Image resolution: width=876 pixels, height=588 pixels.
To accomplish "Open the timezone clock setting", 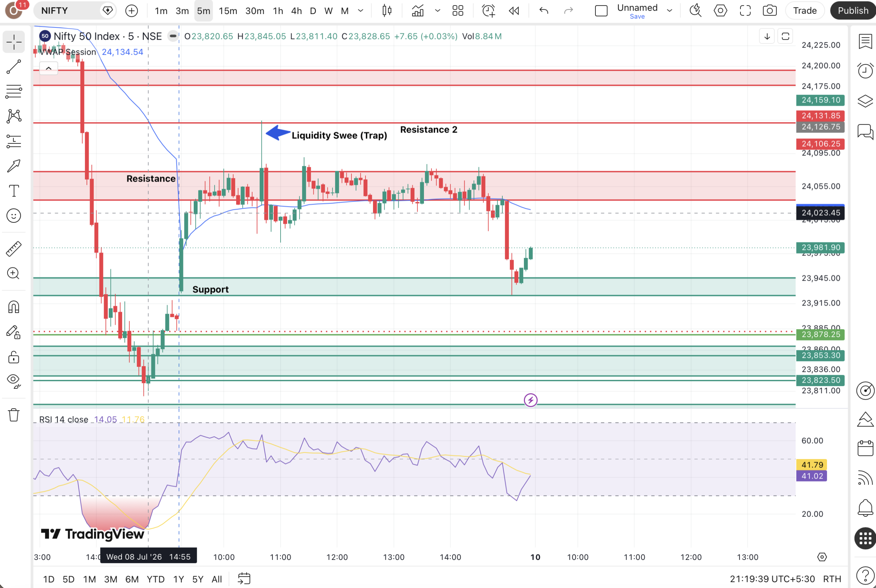I will pyautogui.click(x=772, y=579).
